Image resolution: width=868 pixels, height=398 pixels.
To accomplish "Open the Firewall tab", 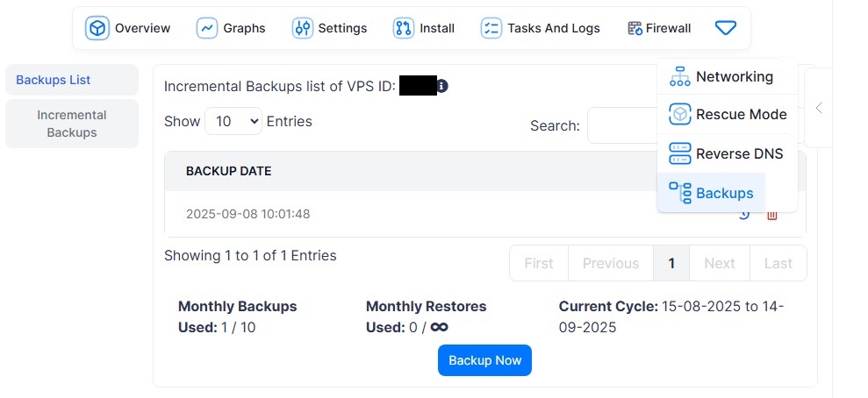I will [x=659, y=28].
